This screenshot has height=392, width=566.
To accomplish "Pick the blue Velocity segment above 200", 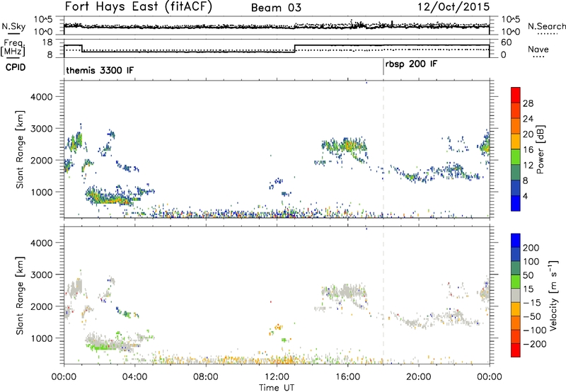I will pos(516,241).
